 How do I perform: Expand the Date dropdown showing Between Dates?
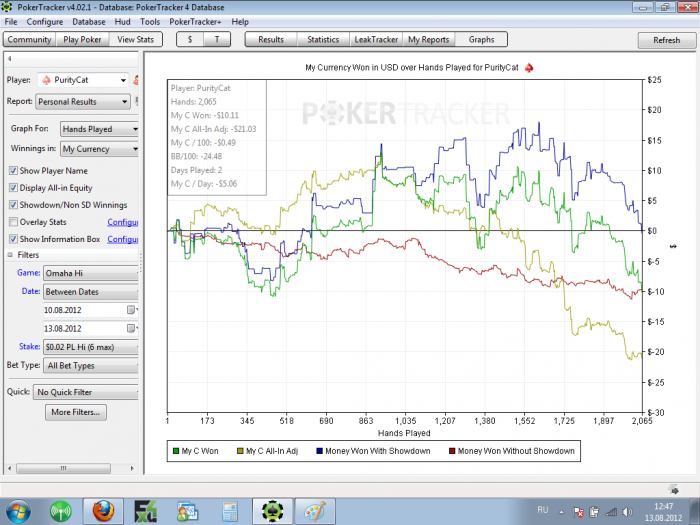pyautogui.click(x=91, y=292)
